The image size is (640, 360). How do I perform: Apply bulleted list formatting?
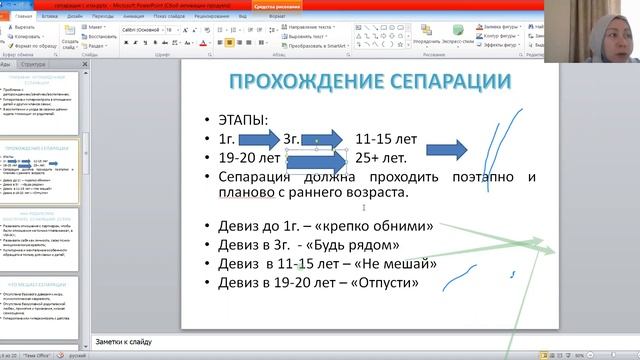point(221,30)
